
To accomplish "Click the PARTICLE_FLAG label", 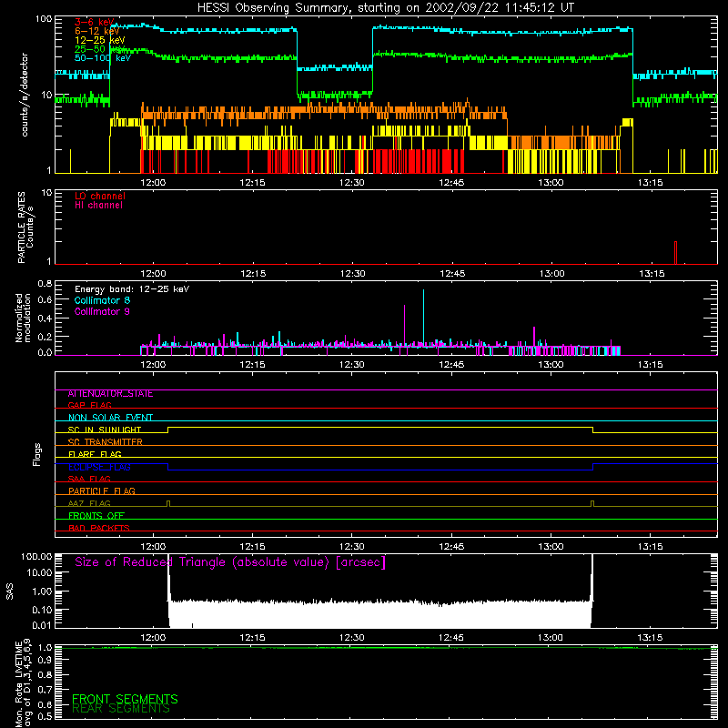I will pos(102,490).
